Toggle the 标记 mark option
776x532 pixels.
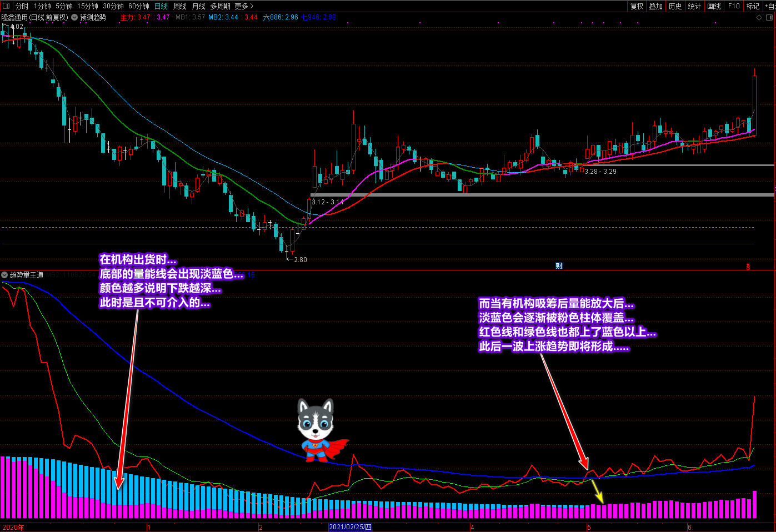[x=753, y=6]
